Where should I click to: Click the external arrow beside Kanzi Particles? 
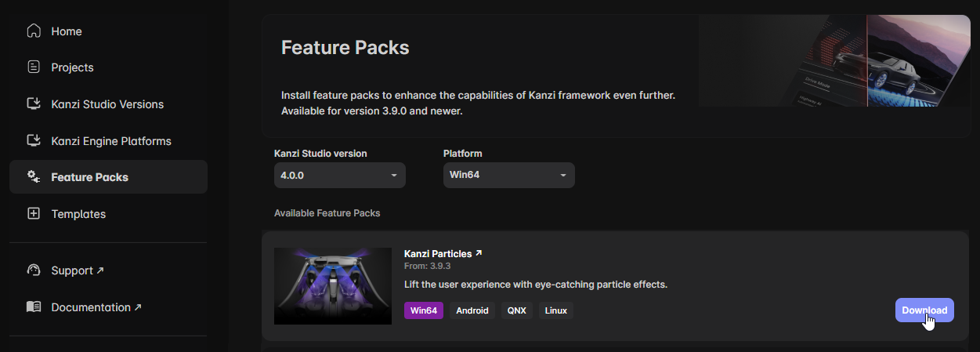pos(479,253)
